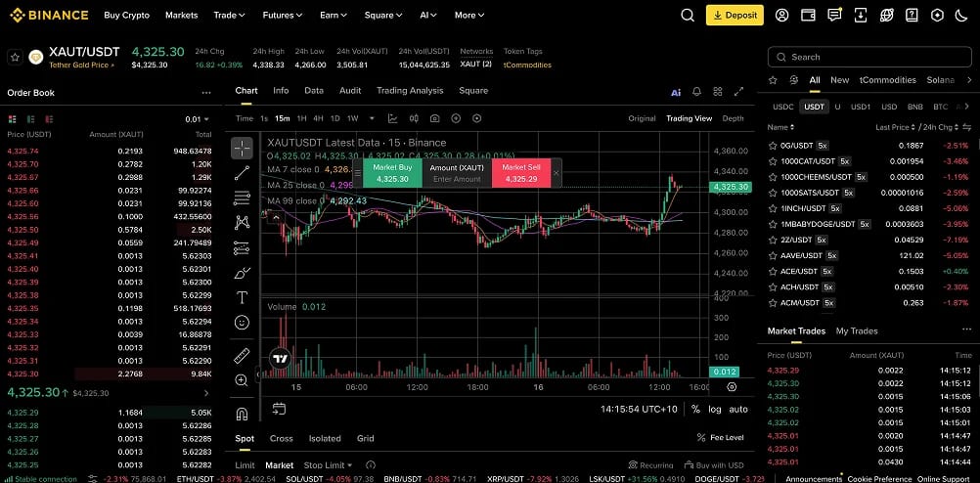Toggle log scale on chart
Image resolution: width=980 pixels, height=483 pixels.
pyautogui.click(x=714, y=410)
